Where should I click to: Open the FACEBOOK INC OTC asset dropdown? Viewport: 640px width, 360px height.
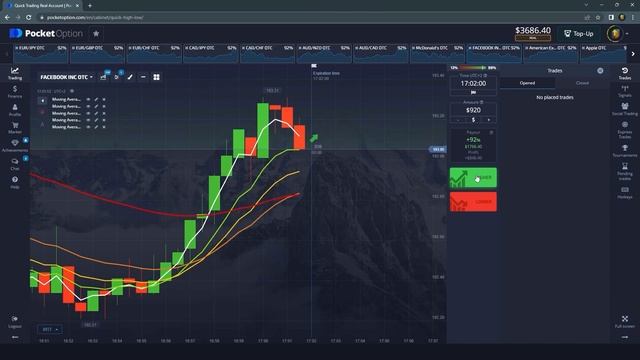click(67, 77)
